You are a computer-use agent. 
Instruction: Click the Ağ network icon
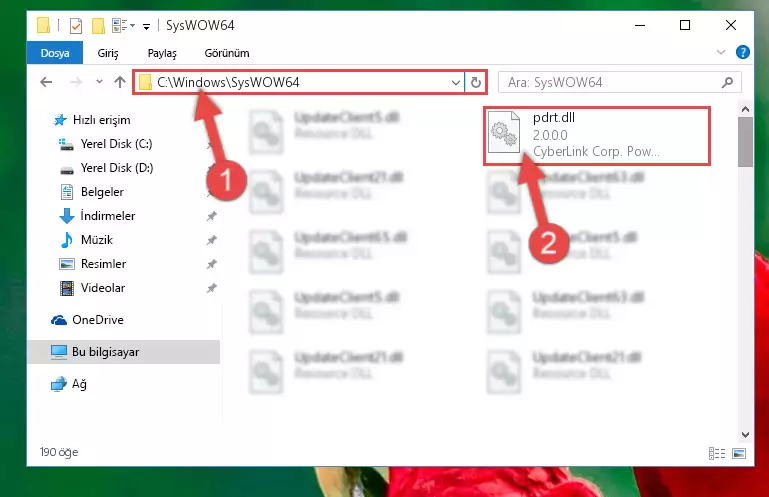(x=59, y=384)
